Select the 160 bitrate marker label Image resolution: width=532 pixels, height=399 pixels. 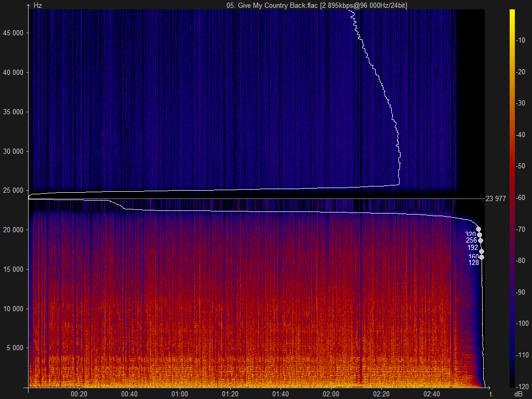point(474,257)
